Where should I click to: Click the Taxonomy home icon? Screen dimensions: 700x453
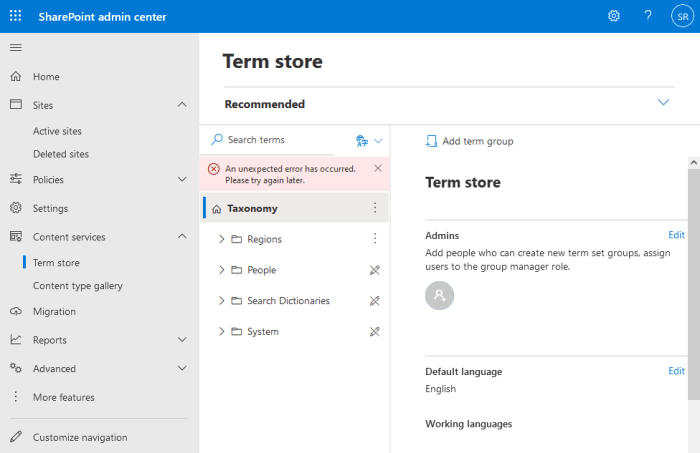coord(217,209)
